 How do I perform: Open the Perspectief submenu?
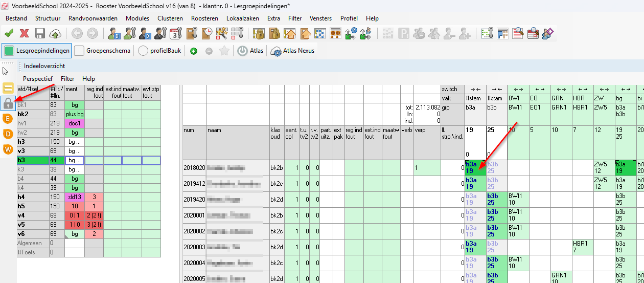(x=37, y=79)
